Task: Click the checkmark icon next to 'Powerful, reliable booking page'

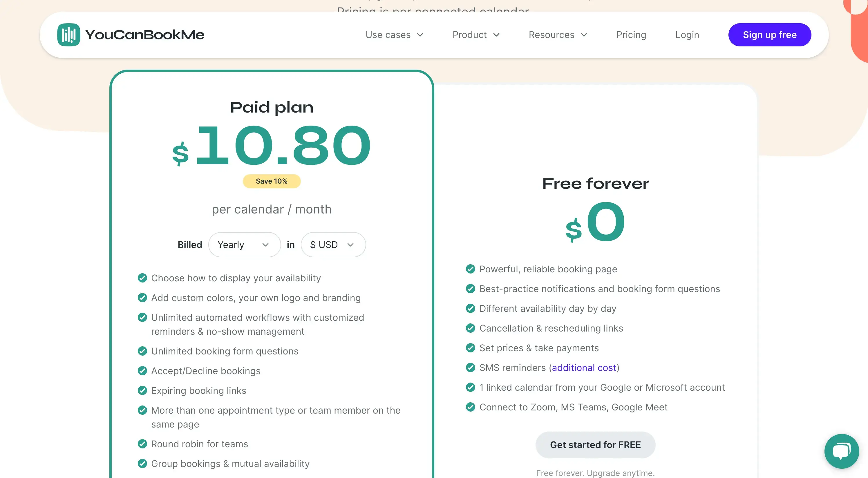Action: (x=471, y=269)
